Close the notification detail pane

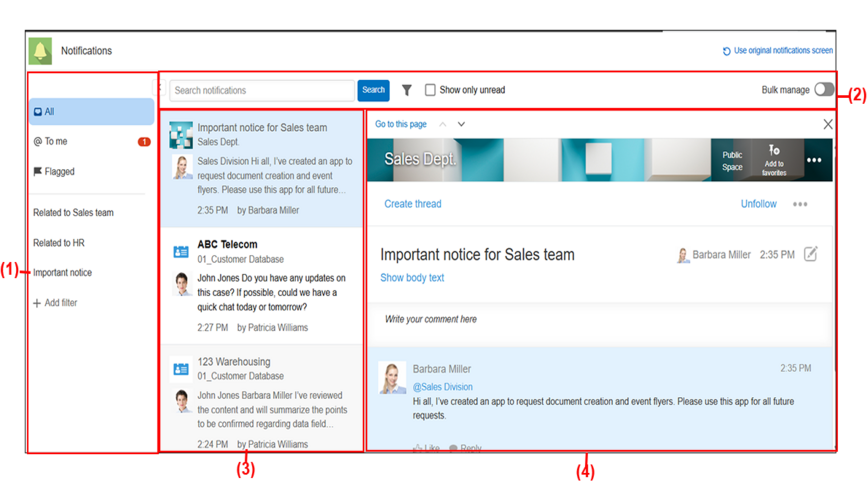(x=827, y=124)
